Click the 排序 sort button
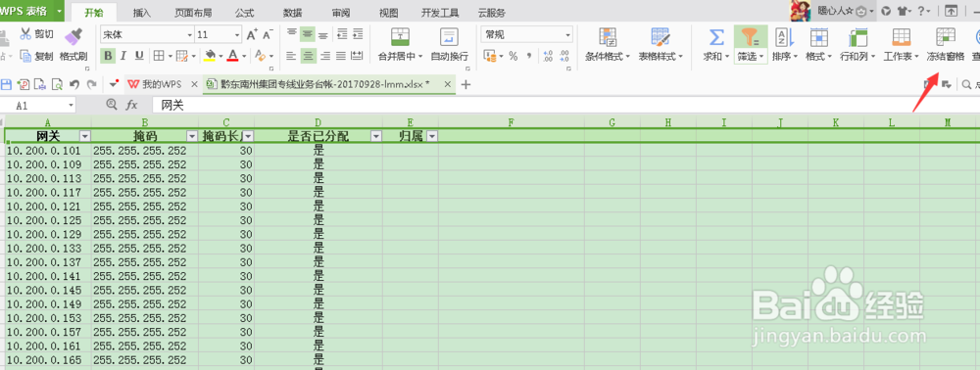Viewport: 980px width, 370px height. (x=784, y=45)
